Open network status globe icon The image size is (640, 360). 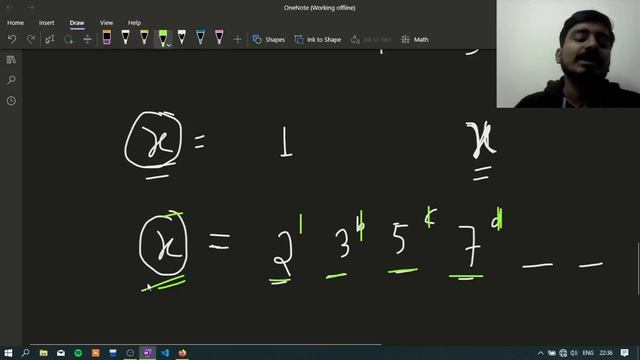pos(563,353)
